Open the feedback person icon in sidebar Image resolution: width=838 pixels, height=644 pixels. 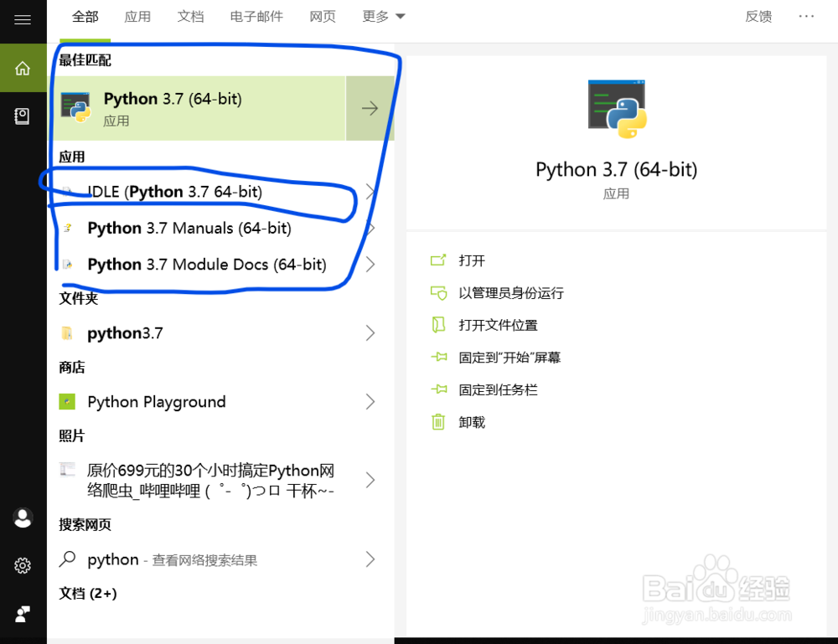(23, 614)
